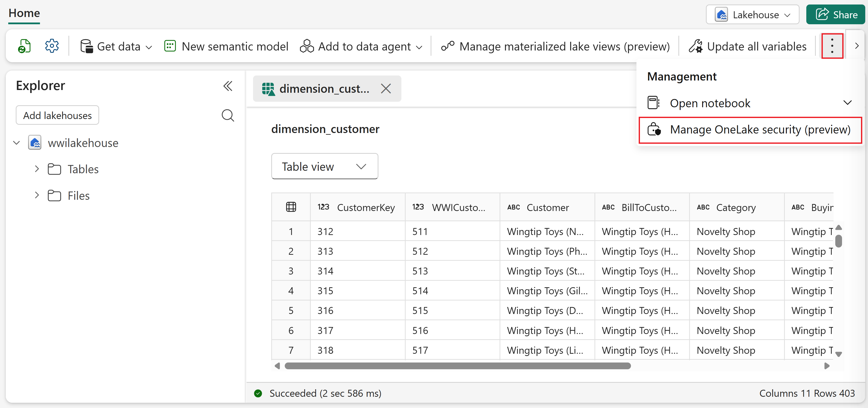The height and width of the screenshot is (408, 868).
Task: Click the 123 type icon of WWICusto... column
Action: [x=418, y=207]
